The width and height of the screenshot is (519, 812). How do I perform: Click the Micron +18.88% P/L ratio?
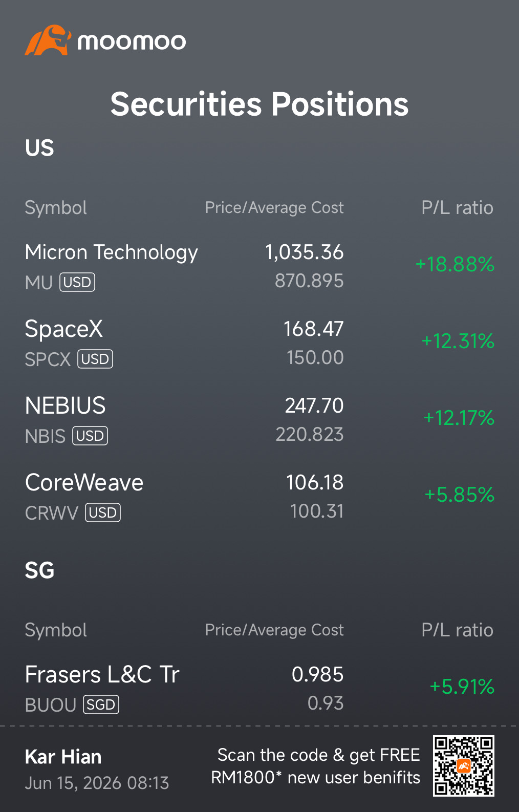455,264
